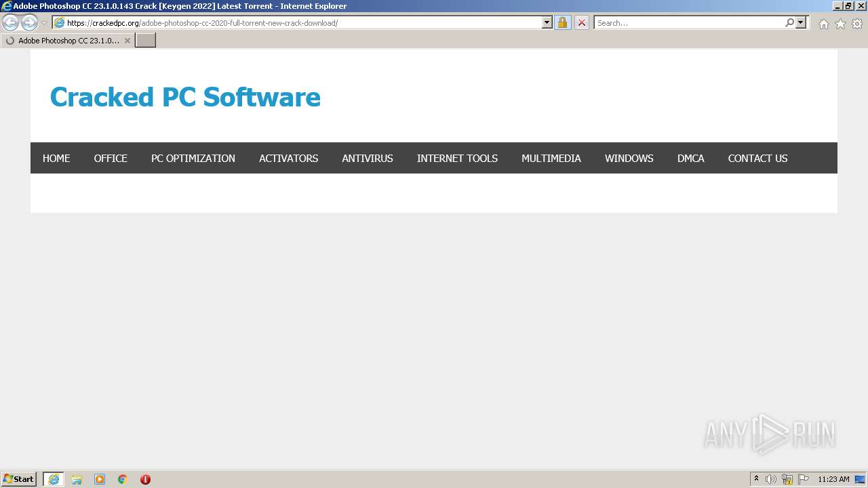Go to the HOME menu item

pos(56,158)
